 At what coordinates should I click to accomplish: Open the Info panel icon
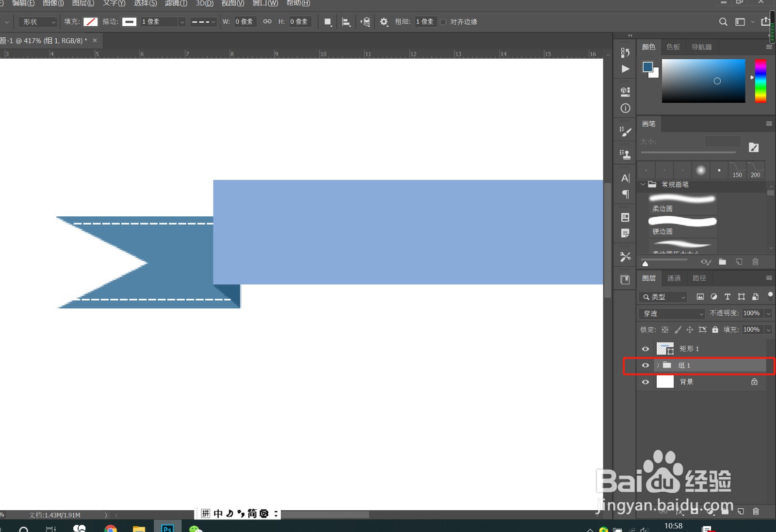coord(625,108)
